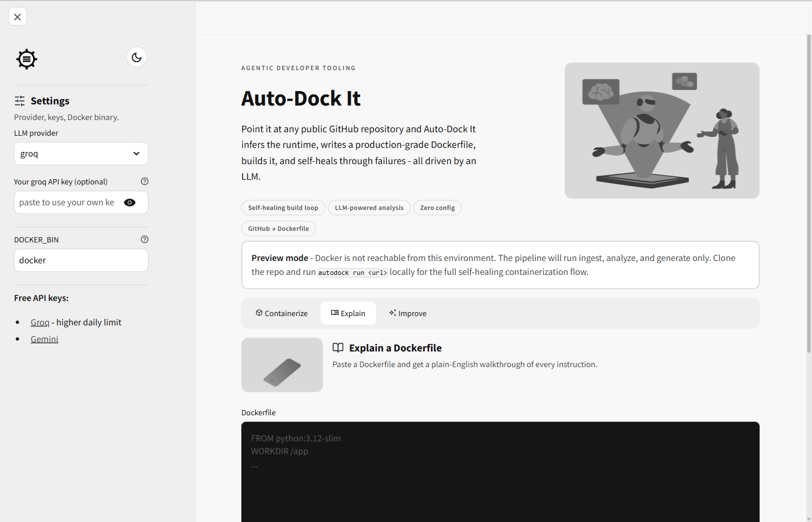Click the 'AGENTIC DEVELOPER TOOLING' label
Screen dimensions: 812x522
coord(299,68)
